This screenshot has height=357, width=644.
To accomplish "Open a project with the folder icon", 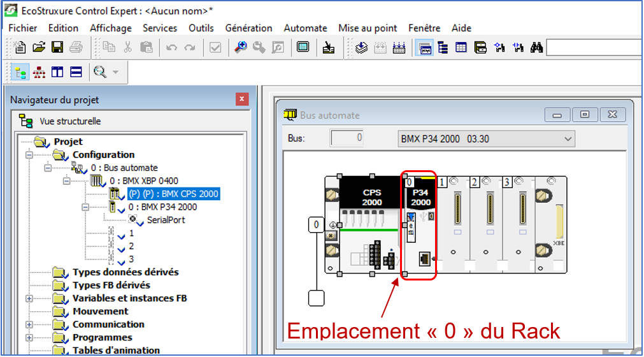I will click(x=39, y=48).
